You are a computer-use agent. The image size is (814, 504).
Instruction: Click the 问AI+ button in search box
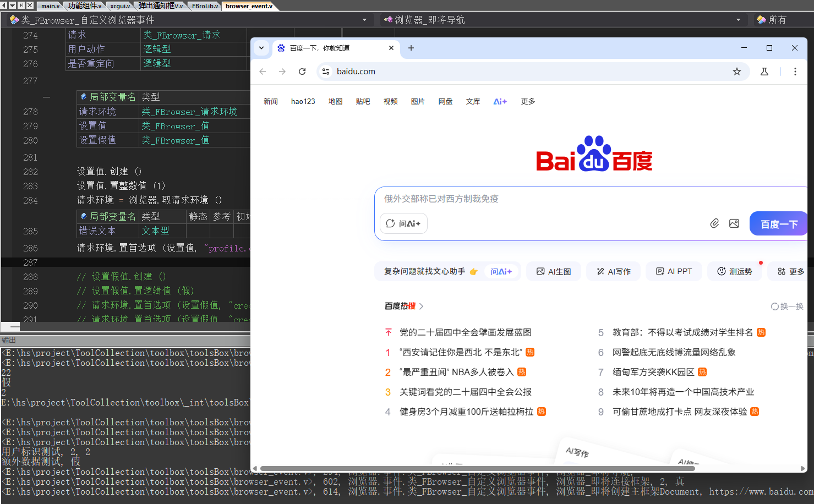click(403, 223)
